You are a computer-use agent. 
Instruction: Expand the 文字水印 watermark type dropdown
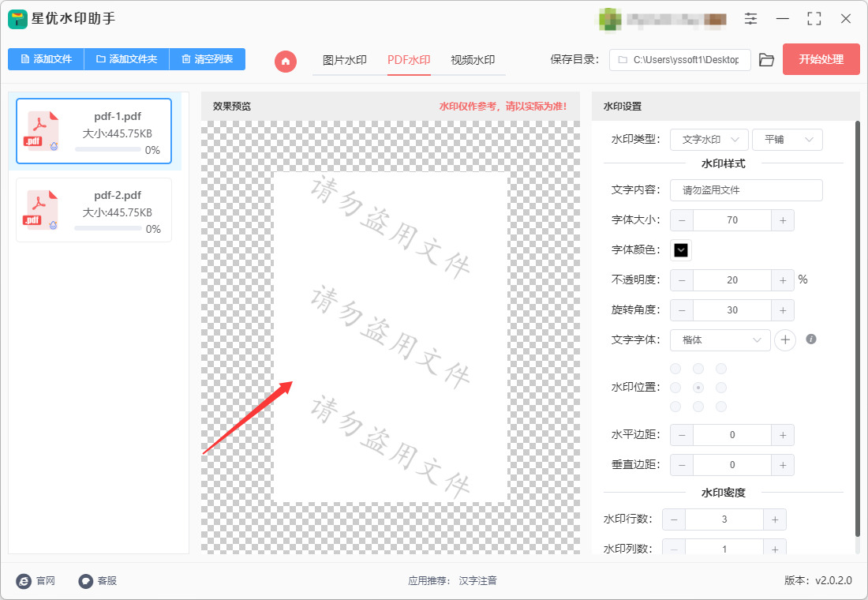pos(709,140)
